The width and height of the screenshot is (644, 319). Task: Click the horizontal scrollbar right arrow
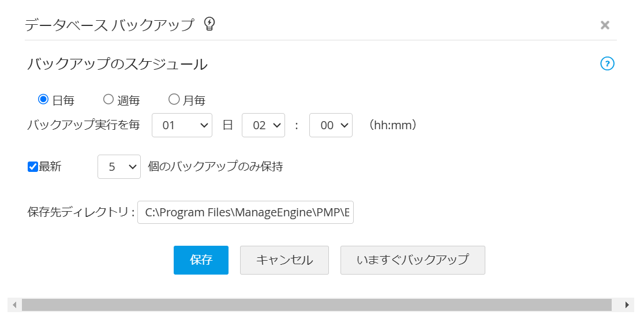point(627,305)
